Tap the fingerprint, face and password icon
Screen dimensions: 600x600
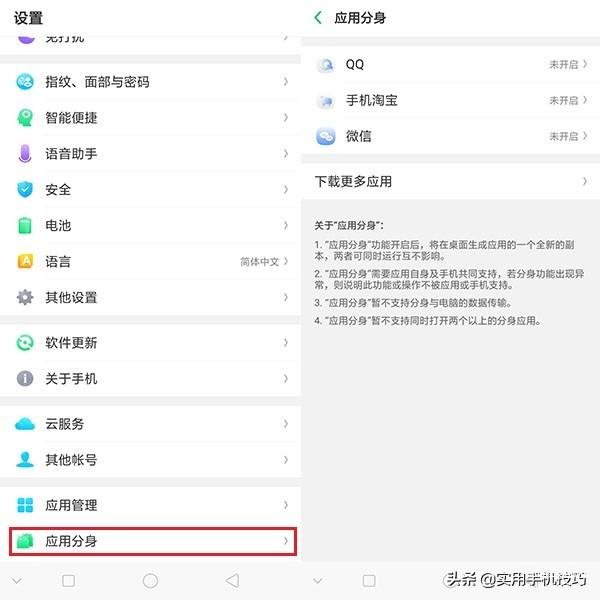(25, 82)
